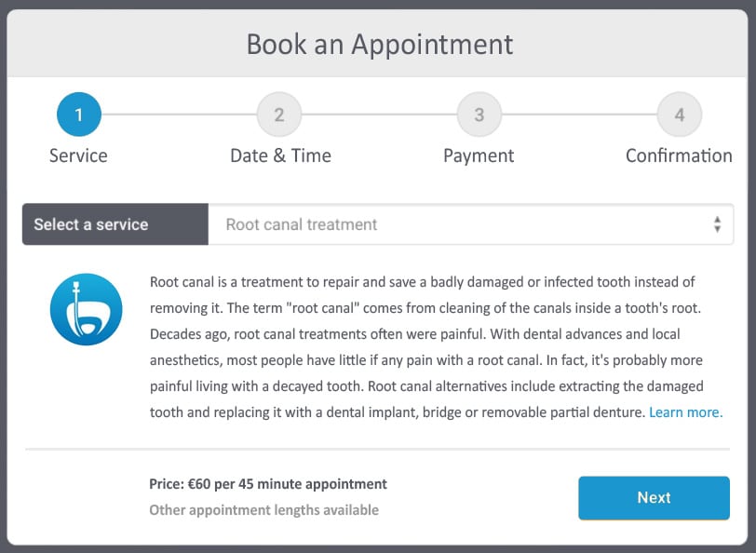
Task: Click the up arrow on the service selector
Action: pos(717,220)
